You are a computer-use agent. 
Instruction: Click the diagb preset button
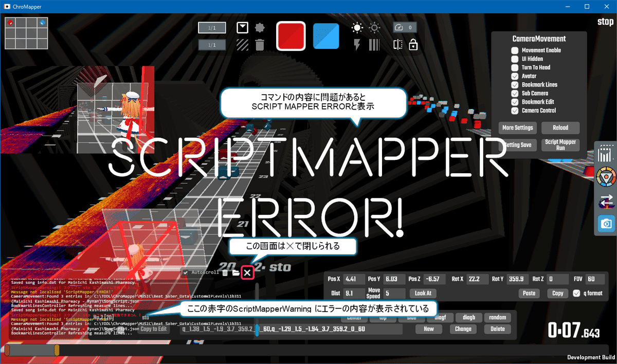(468, 317)
